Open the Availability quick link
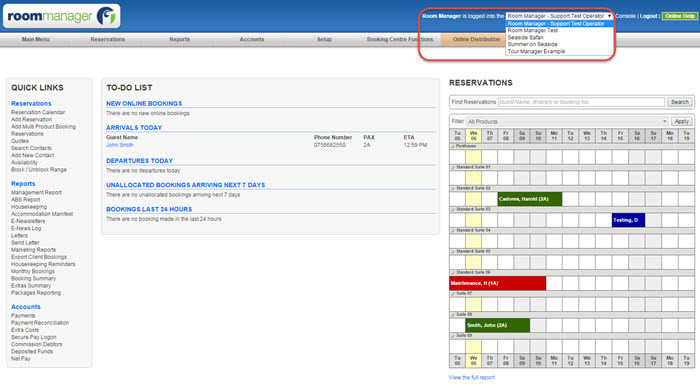Image resolution: width=700 pixels, height=391 pixels. tap(24, 162)
